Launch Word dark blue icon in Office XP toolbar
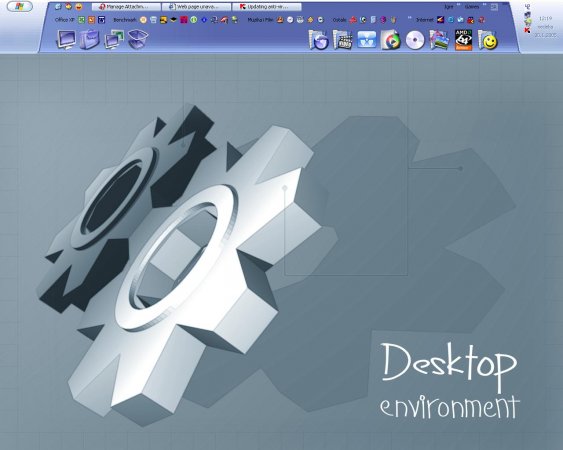The width and height of the screenshot is (563, 450). click(x=102, y=20)
